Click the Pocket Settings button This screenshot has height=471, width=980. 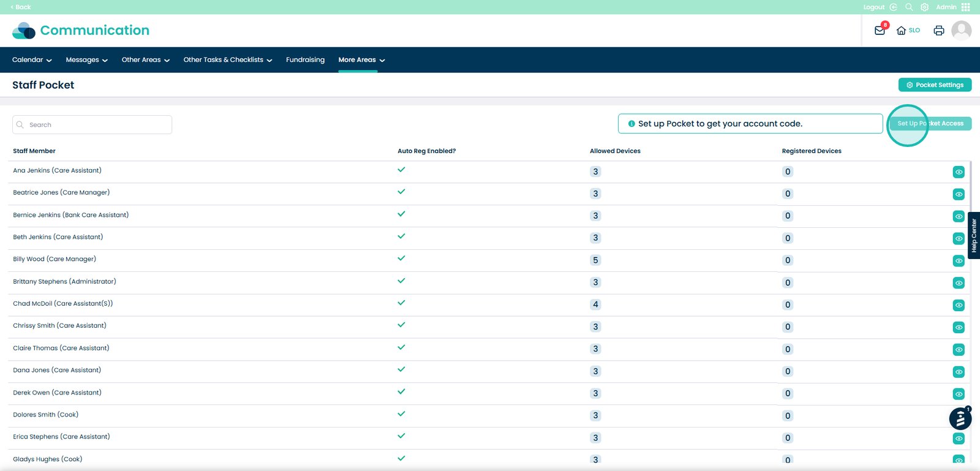tap(935, 85)
